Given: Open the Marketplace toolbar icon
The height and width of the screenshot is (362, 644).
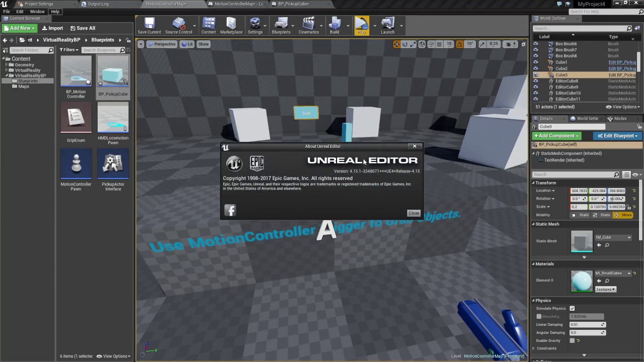Looking at the screenshot, I should [231, 26].
